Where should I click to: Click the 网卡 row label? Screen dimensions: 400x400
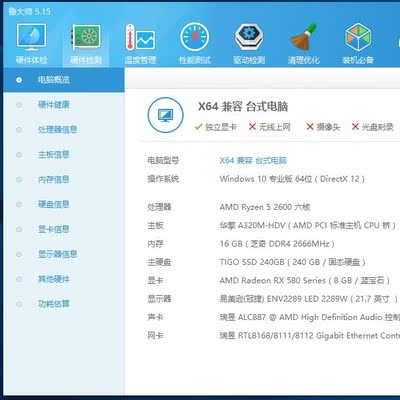[155, 336]
